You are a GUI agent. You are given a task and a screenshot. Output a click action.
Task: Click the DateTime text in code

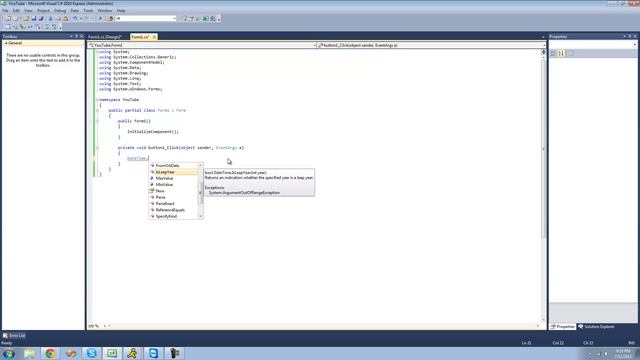click(x=137, y=158)
